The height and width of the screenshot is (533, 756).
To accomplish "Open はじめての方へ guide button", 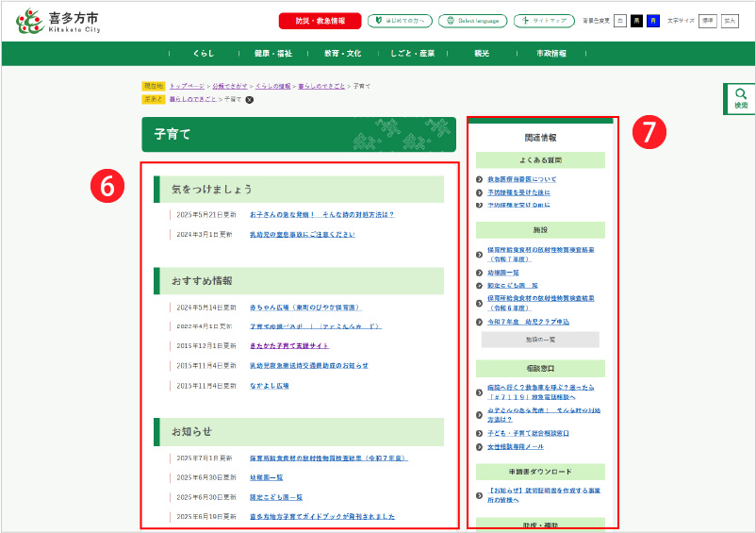I will [400, 21].
